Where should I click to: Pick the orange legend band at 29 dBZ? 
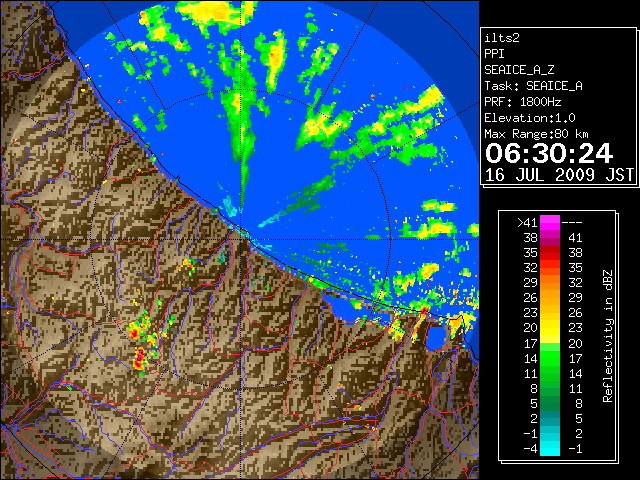coord(550,282)
